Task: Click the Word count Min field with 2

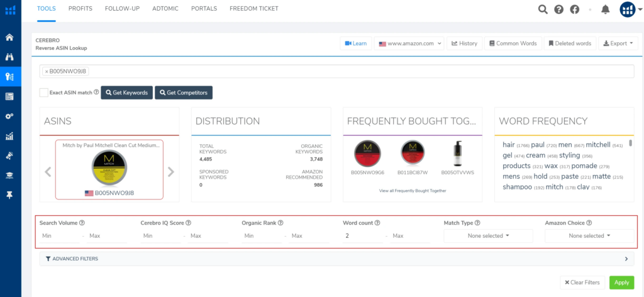Action: pos(363,236)
